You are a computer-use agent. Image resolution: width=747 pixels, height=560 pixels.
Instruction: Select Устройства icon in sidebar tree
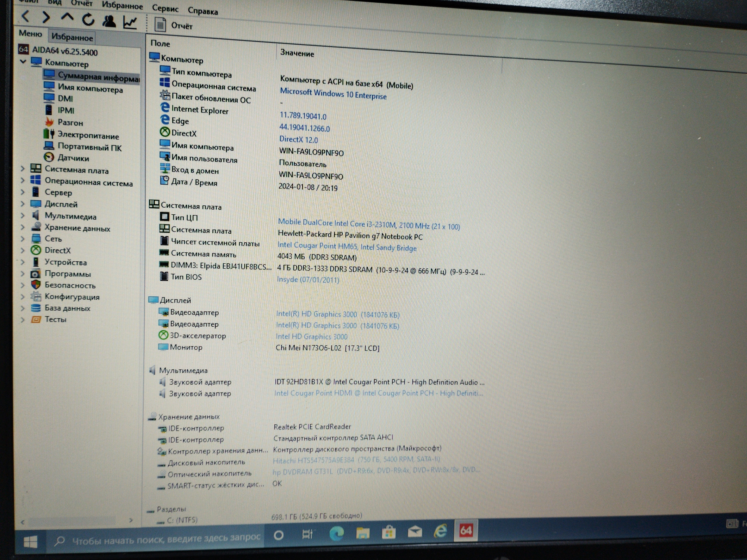[36, 262]
